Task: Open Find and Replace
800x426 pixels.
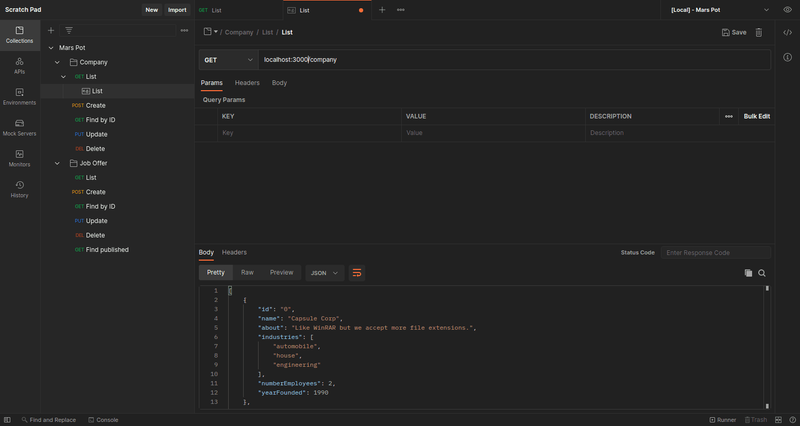Action: (x=48, y=420)
